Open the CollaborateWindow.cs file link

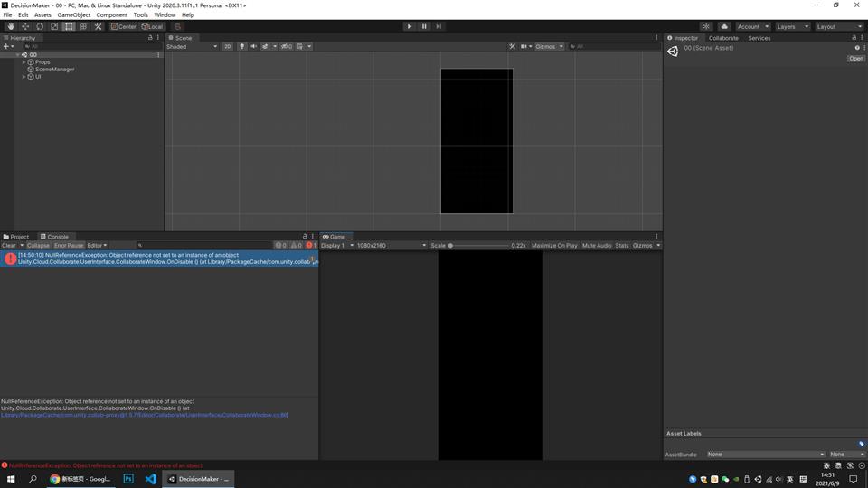[x=145, y=415]
